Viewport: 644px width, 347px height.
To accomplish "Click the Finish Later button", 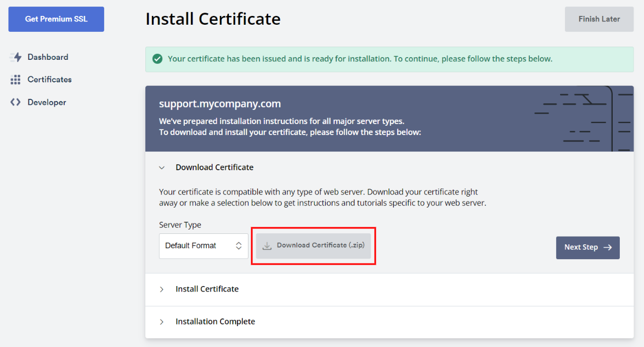I will click(598, 19).
